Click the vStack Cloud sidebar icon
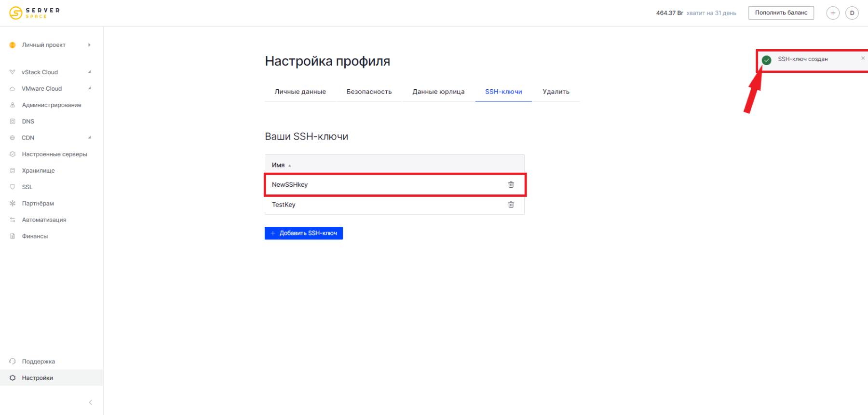Screen dimensions: 868x415 (x=13, y=72)
